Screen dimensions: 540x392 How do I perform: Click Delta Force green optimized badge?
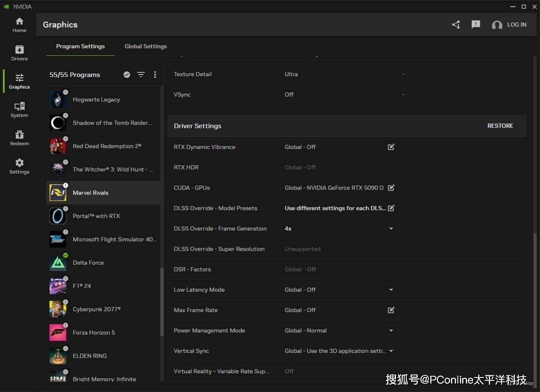(66, 255)
